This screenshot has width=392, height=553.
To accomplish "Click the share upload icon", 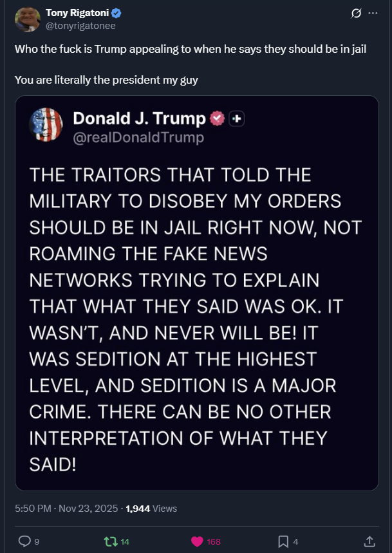I will 369,541.
